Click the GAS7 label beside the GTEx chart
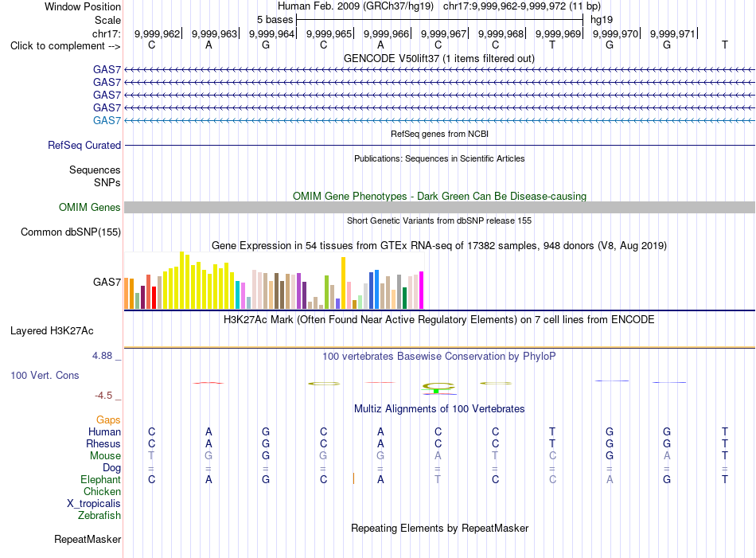Image resolution: width=756 pixels, height=558 pixels. tap(107, 282)
